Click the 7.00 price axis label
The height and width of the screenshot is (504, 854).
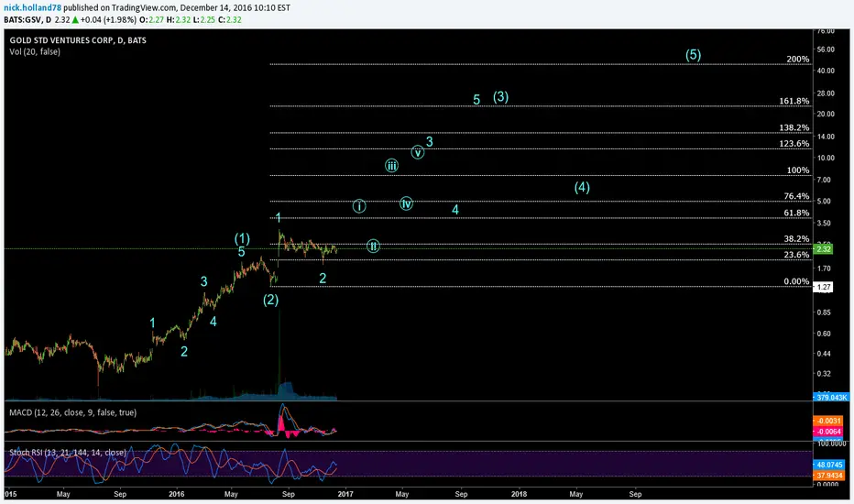[824, 180]
